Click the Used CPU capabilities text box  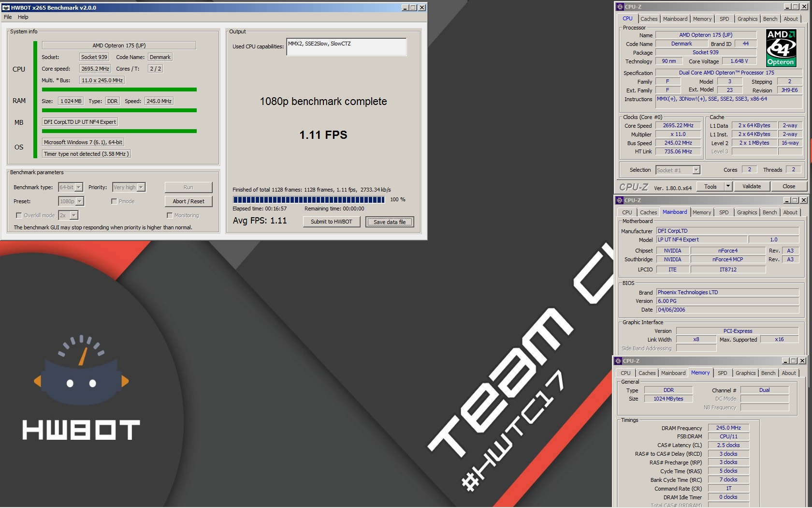pyautogui.click(x=347, y=47)
